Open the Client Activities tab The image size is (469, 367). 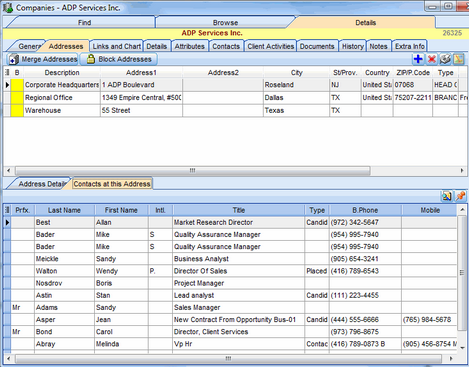271,46
